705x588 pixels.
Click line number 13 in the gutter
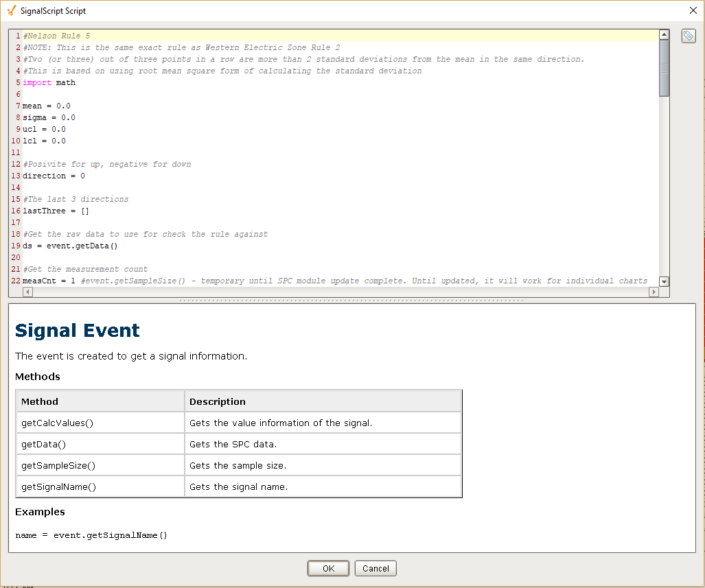(x=17, y=176)
